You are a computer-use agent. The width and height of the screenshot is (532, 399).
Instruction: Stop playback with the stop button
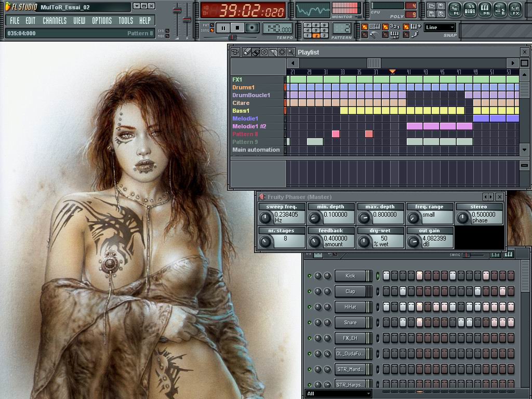point(237,28)
